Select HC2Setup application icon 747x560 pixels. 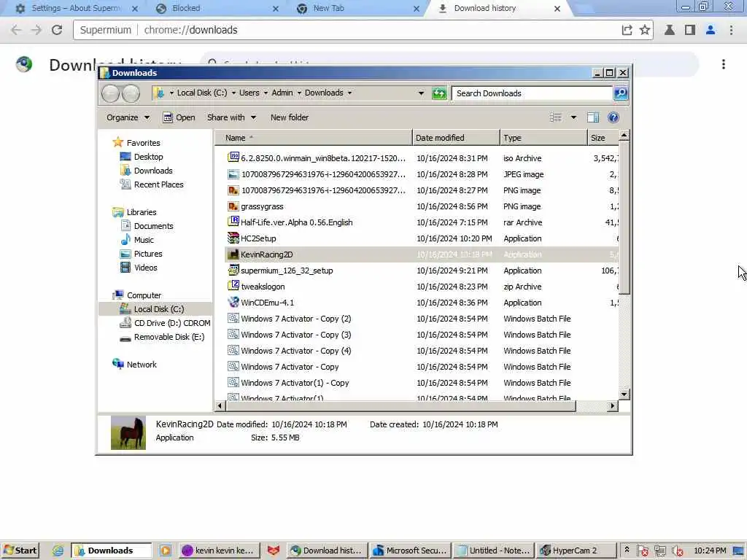[x=233, y=238]
